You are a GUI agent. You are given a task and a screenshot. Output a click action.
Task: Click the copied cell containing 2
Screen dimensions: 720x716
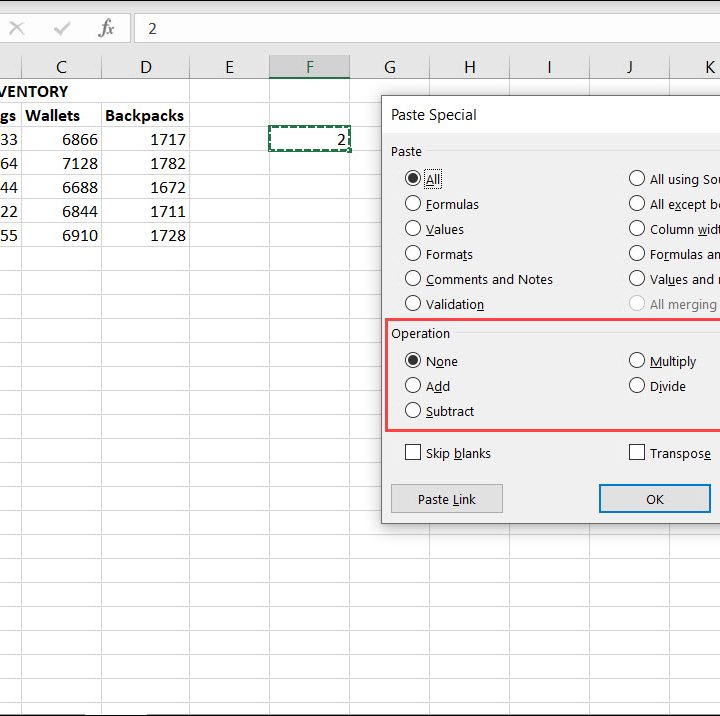(x=309, y=139)
